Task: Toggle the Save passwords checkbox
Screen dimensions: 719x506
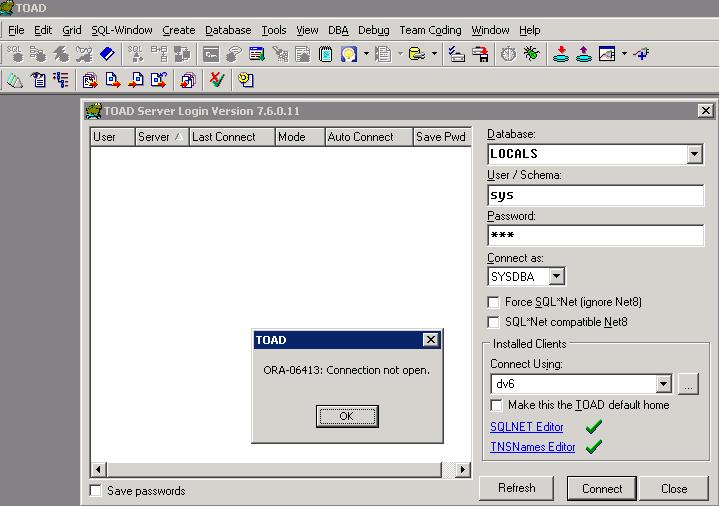Action: click(96, 490)
